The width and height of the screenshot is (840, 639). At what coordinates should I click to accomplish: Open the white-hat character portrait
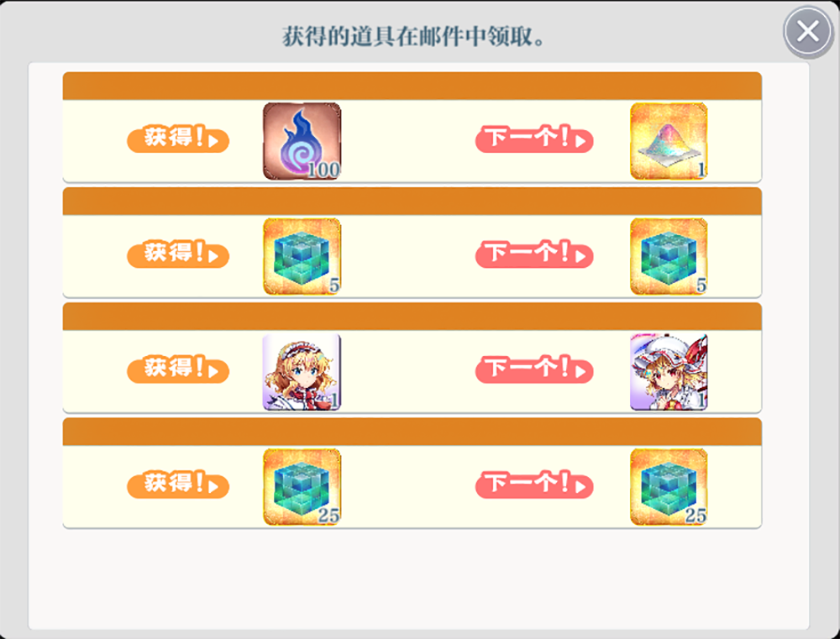[x=669, y=372]
